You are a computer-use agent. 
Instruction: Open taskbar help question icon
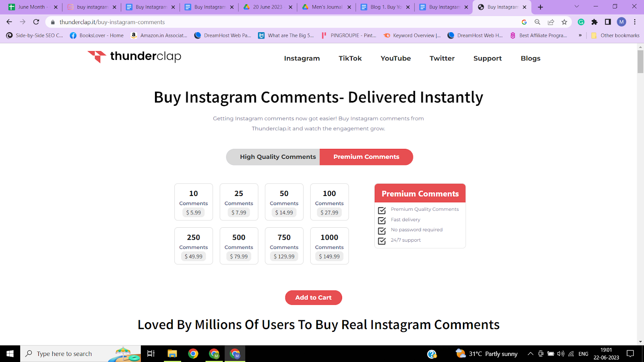click(432, 354)
